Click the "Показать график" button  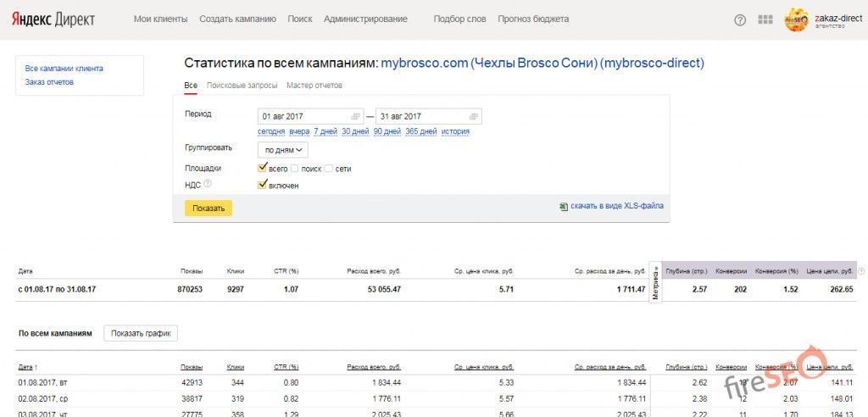141,333
